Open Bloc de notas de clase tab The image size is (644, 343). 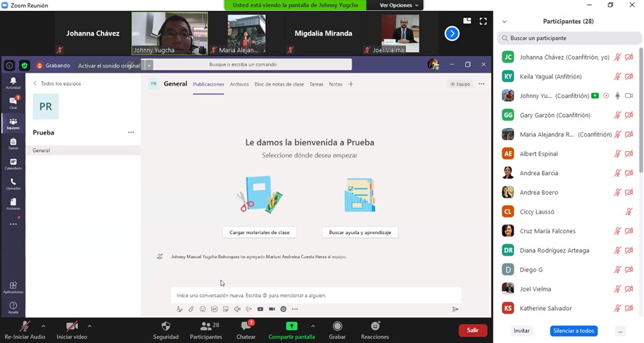click(x=279, y=84)
